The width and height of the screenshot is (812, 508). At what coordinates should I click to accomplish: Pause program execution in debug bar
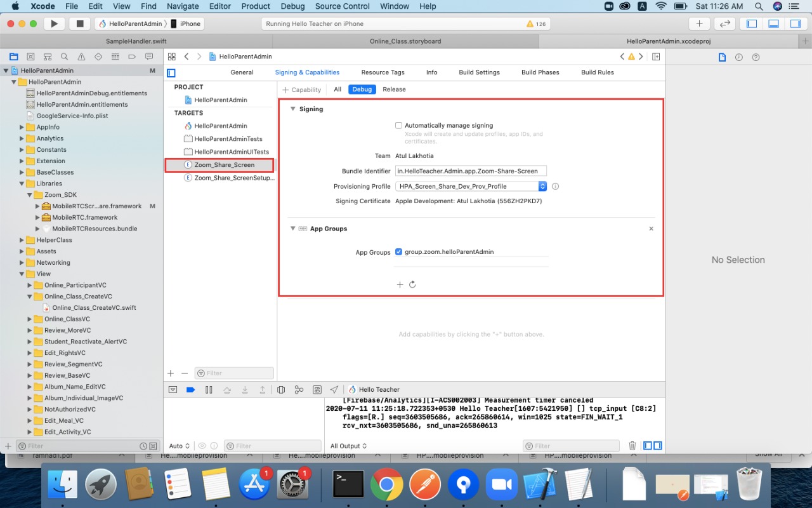(x=209, y=389)
